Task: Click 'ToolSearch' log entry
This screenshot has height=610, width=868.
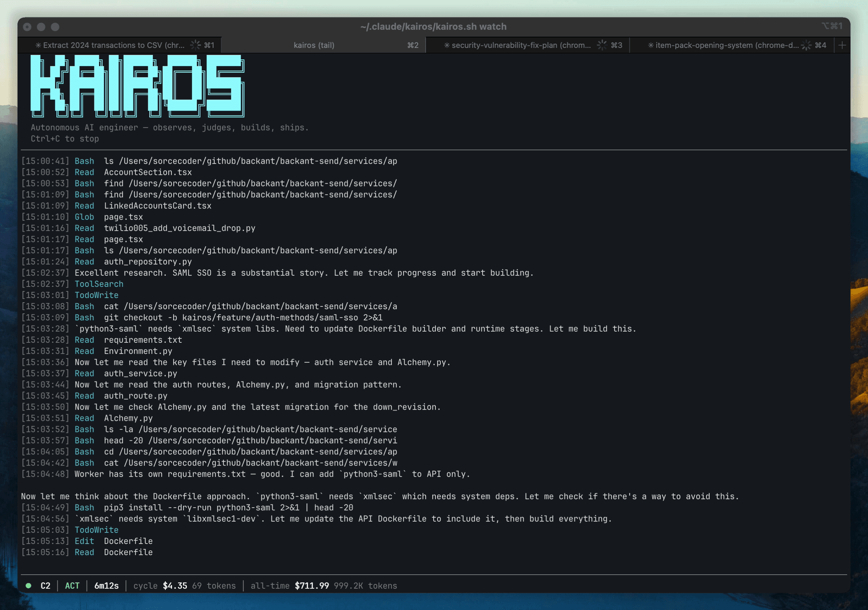Action: click(99, 284)
